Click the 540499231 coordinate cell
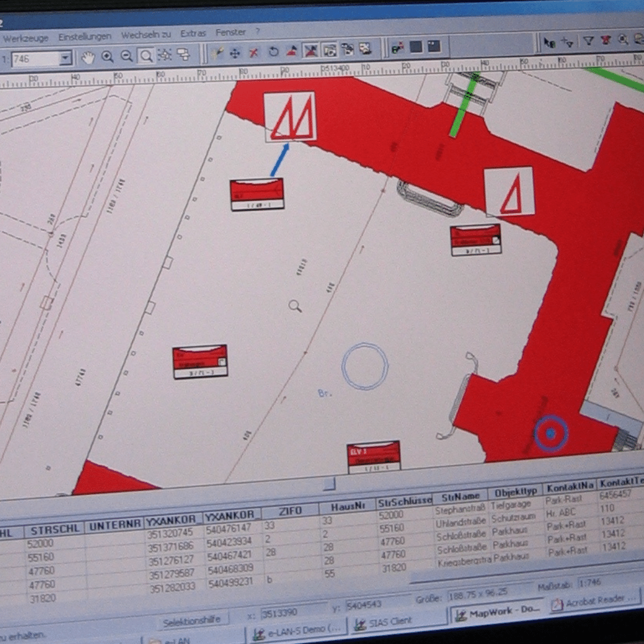The height and width of the screenshot is (644, 644). (x=229, y=583)
